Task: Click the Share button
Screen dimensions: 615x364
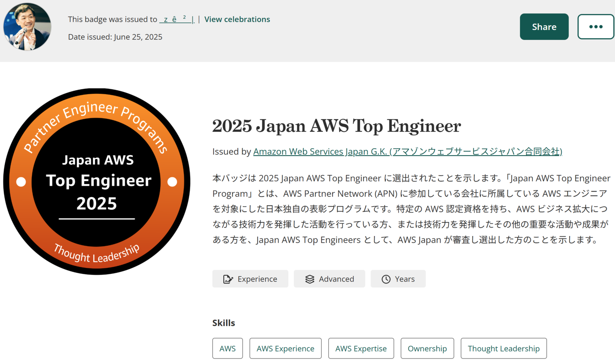Action: pos(544,27)
